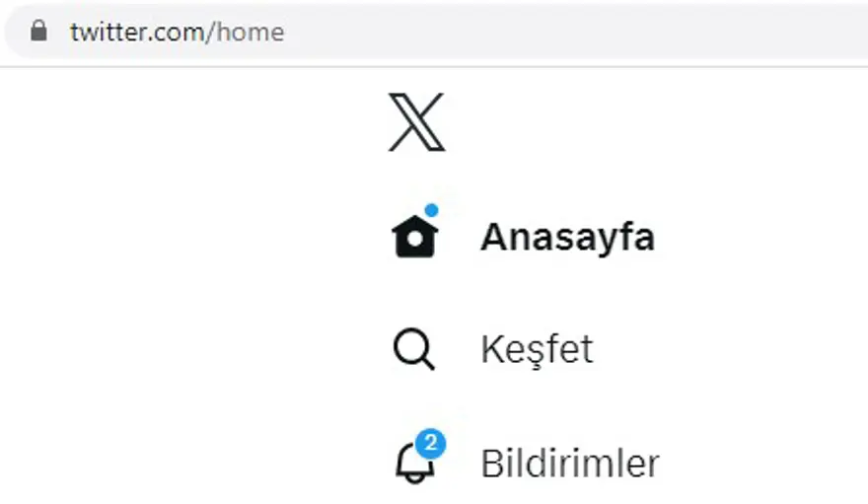View site information via the lock
This screenshot has height=504, width=868.
coord(38,32)
